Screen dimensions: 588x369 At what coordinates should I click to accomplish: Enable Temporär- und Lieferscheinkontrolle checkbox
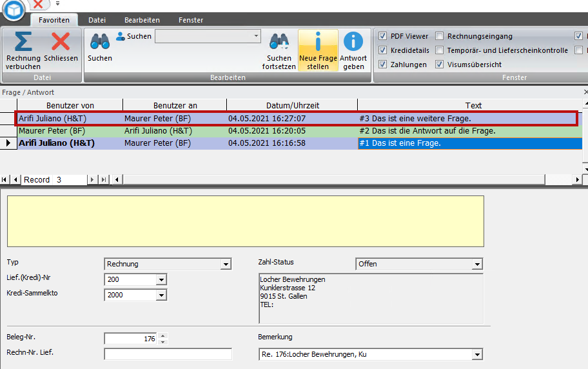[x=440, y=50]
